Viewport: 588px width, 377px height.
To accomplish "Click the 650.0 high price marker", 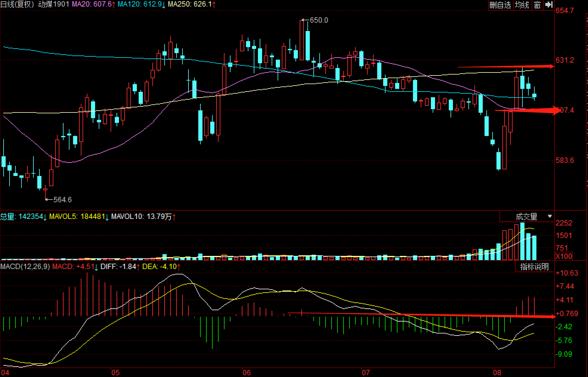I will [319, 20].
